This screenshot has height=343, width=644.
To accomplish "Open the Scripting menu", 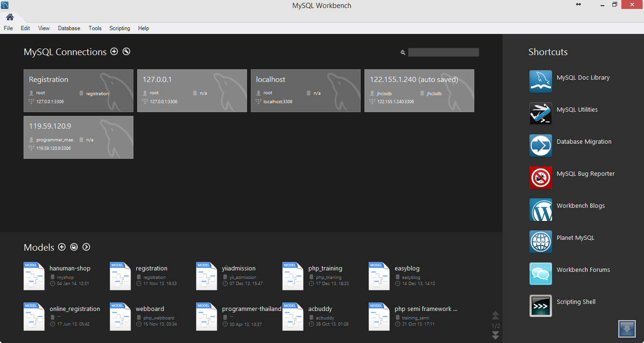I will (120, 28).
